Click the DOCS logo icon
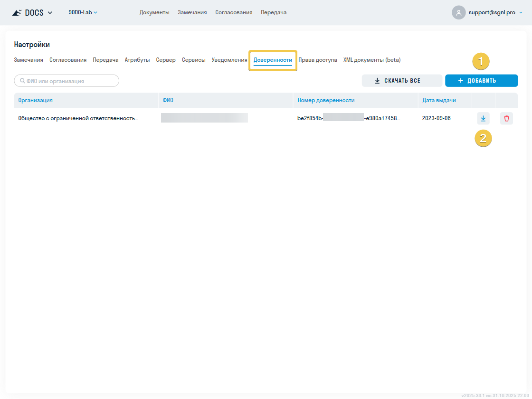Image resolution: width=532 pixels, height=399 pixels. [x=17, y=13]
